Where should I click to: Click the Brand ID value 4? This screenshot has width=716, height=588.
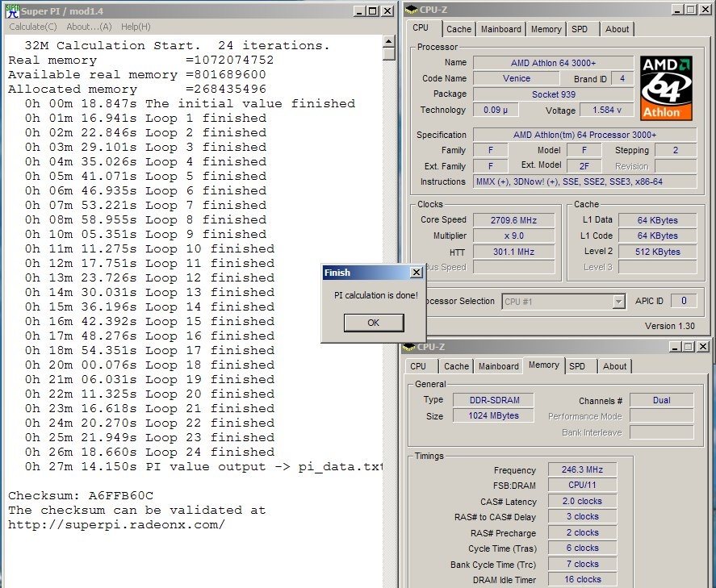click(622, 78)
